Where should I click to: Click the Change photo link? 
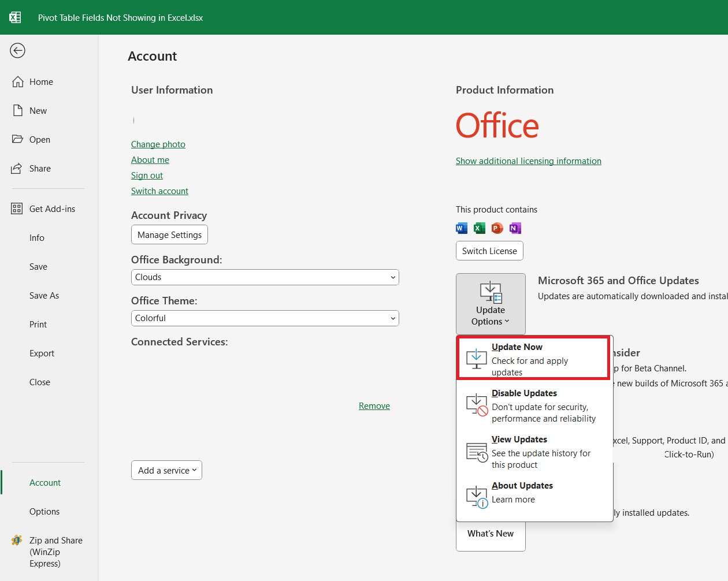(x=158, y=144)
